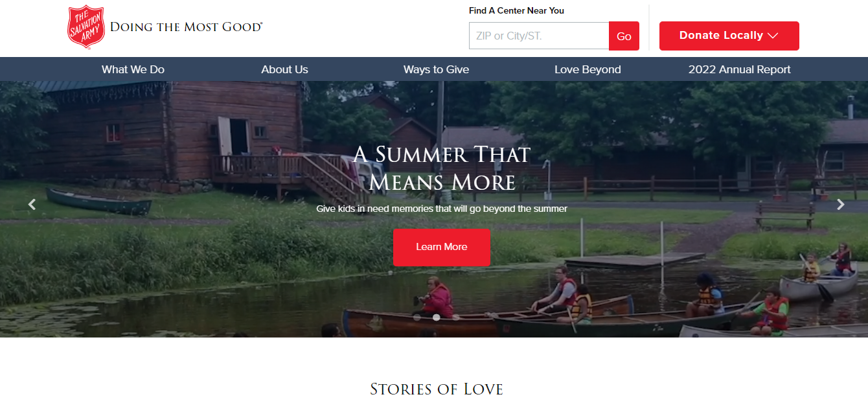
Task: Go to the previous slide with the left arrow
Action: coord(32,205)
